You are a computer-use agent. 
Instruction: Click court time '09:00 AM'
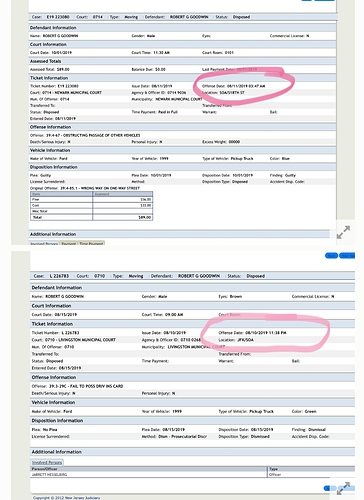click(x=174, y=314)
